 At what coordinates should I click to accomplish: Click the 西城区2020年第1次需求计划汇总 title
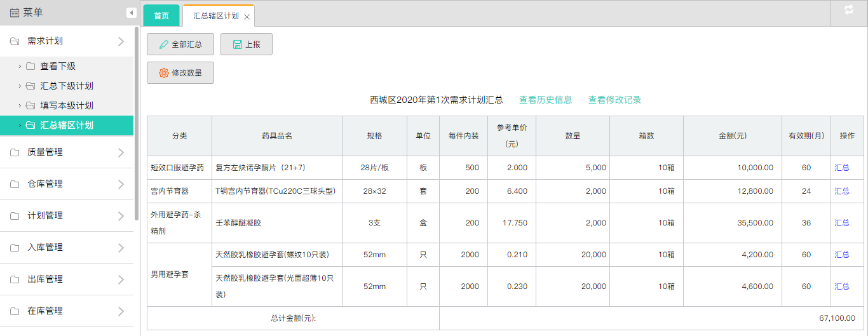(437, 100)
